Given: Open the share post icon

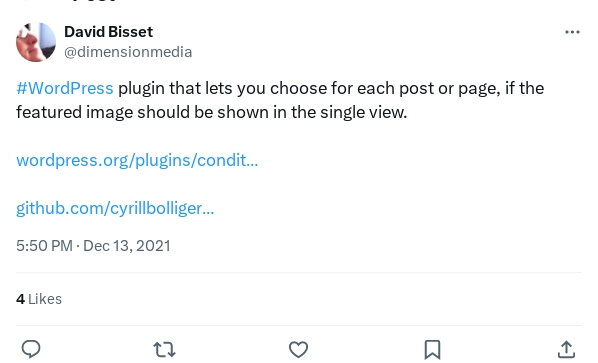Looking at the screenshot, I should (x=566, y=349).
